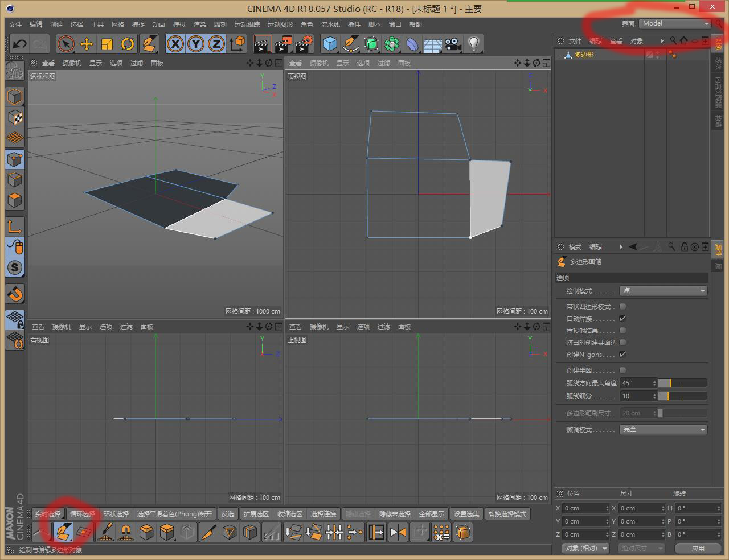729x560 pixels.
Task: Select the 多边形 object in Object Manager
Action: coord(584,55)
